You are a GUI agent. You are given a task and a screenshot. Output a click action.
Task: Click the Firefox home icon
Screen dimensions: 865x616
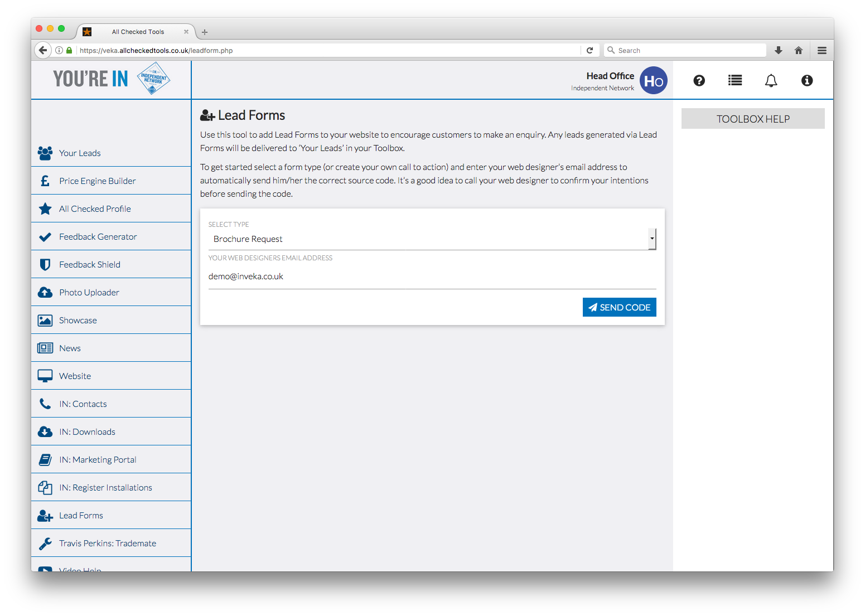[x=799, y=50]
